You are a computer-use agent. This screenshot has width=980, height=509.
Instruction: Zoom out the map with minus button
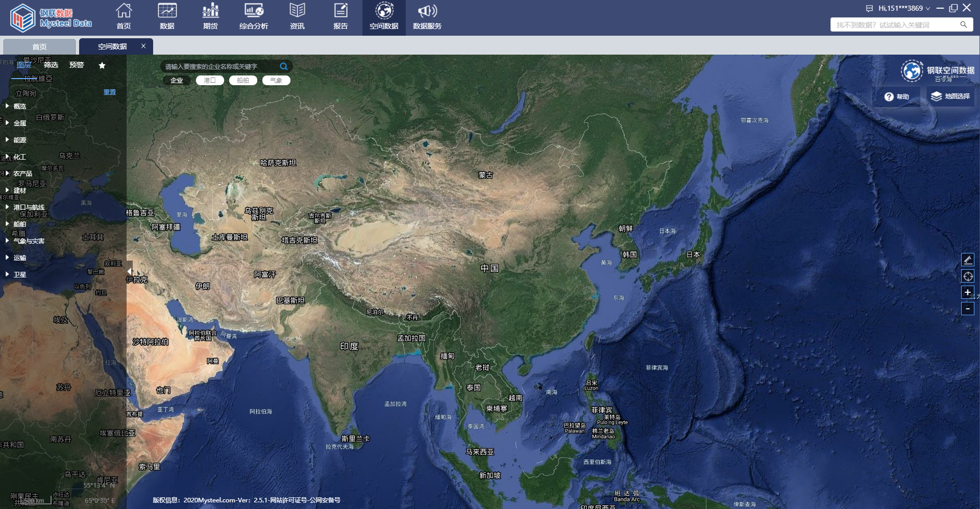coord(967,309)
